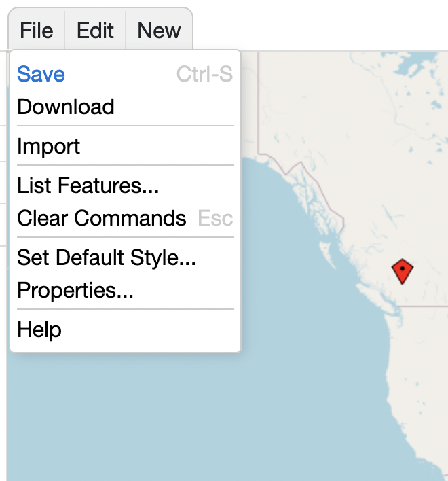
Task: Open the File menu
Action: 37,31
